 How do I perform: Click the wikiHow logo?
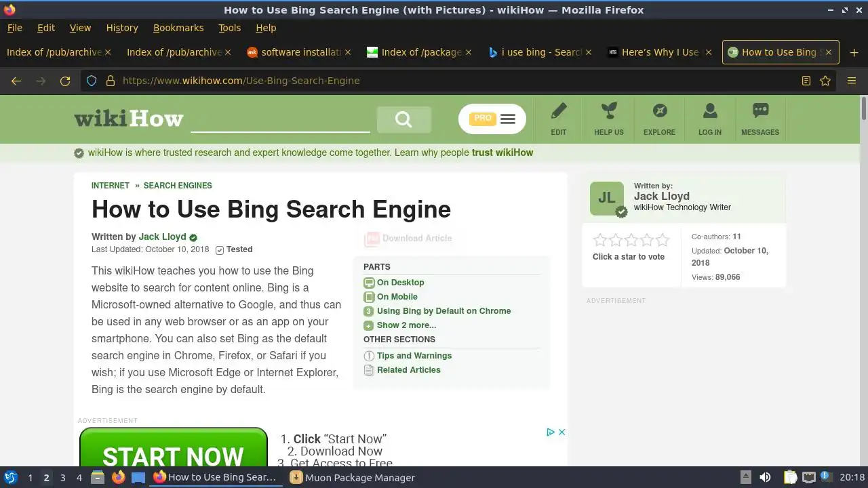(129, 119)
